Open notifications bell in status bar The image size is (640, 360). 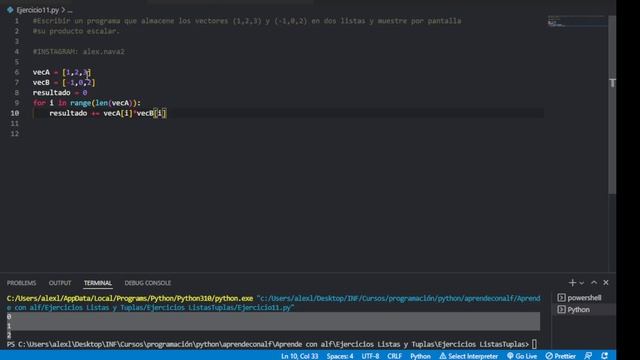pos(604,356)
